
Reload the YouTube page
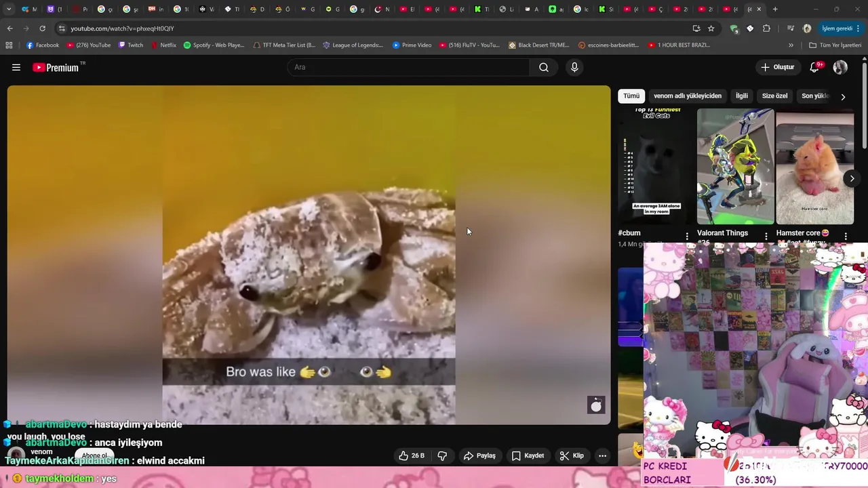coord(42,28)
